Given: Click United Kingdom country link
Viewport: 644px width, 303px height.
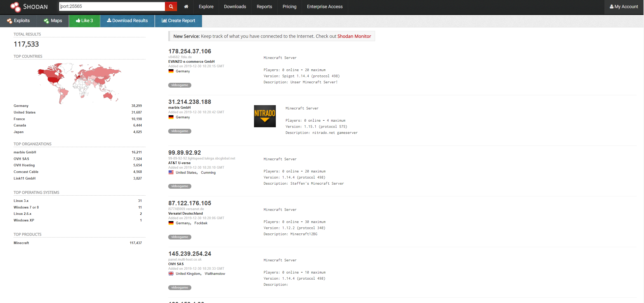Looking at the screenshot, I should (188, 274).
